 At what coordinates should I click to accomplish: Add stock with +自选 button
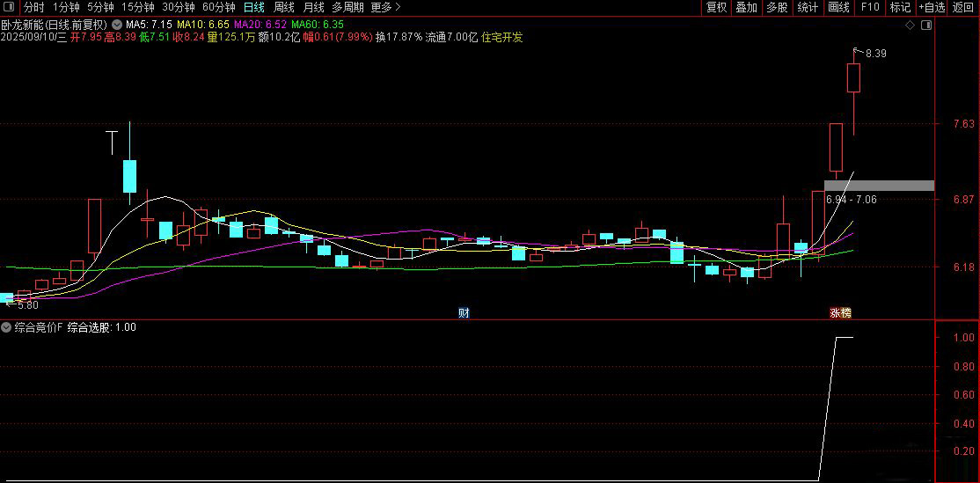point(932,8)
